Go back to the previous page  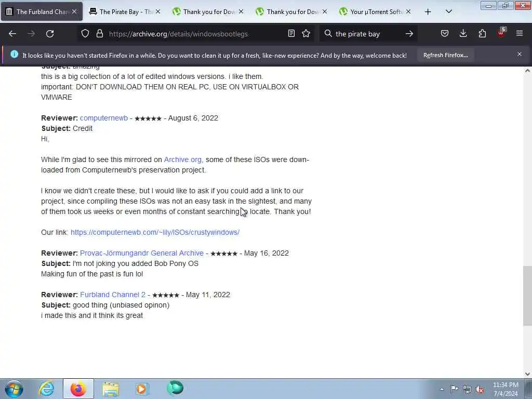(x=12, y=34)
